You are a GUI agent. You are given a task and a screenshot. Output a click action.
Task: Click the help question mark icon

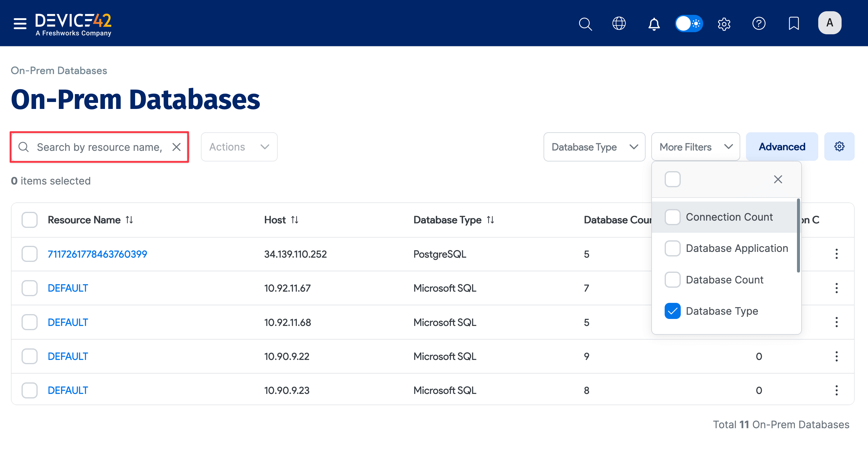pyautogui.click(x=759, y=24)
